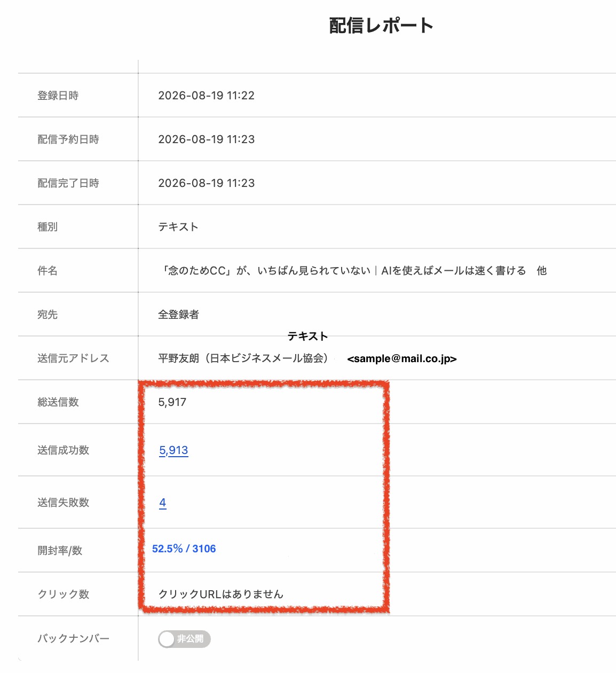Click the 送信成功数 row label
616x673 pixels.
pos(63,450)
